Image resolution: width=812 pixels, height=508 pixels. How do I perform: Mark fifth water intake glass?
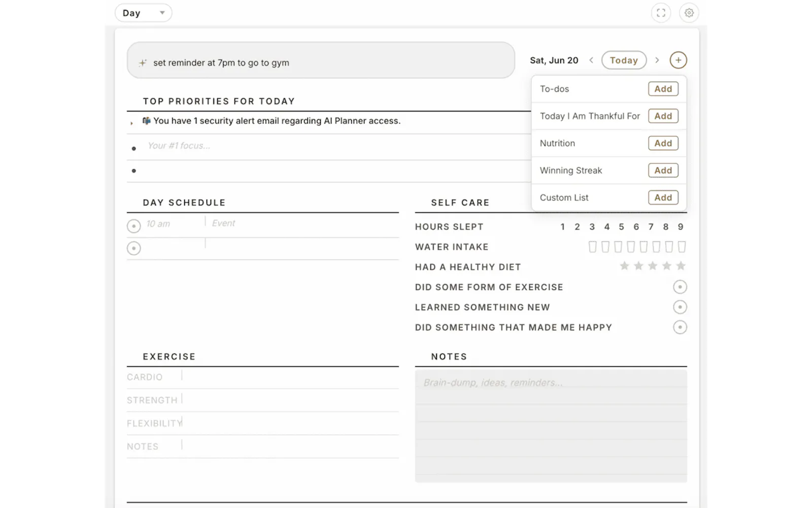pos(644,247)
